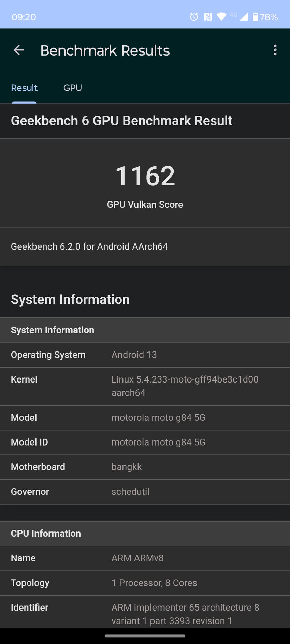This screenshot has height=644, width=290.
Task: Tap the alarm clock status icon
Action: [x=194, y=17]
